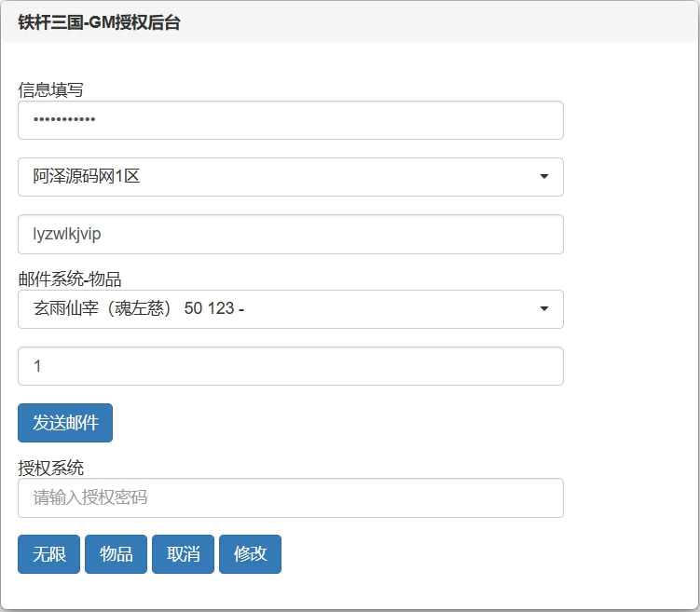Click the gray panel header bar
The height and width of the screenshot is (612, 700).
coord(447,23)
